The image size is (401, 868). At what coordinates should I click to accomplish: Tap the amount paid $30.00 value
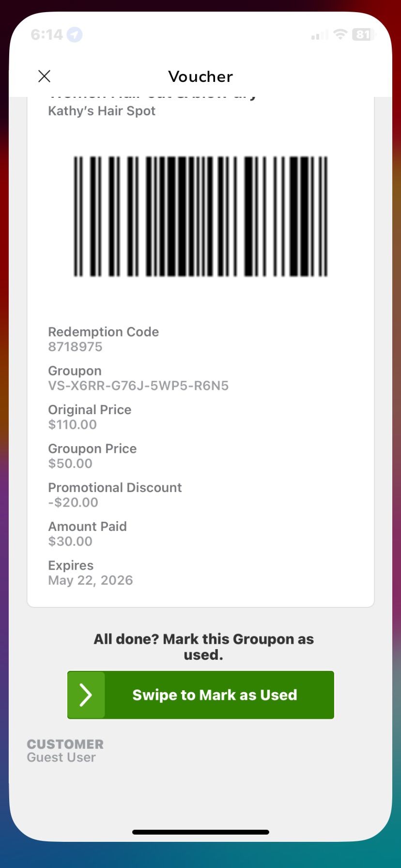click(x=70, y=541)
